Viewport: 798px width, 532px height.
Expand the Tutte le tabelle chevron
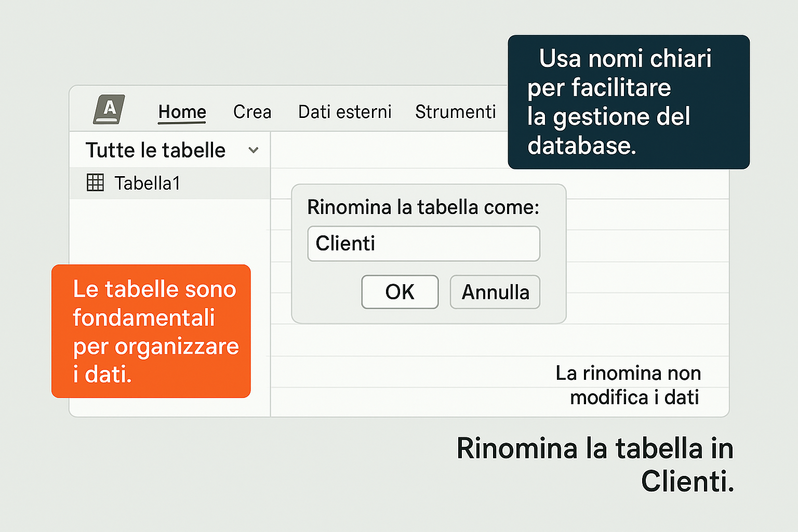tap(254, 150)
